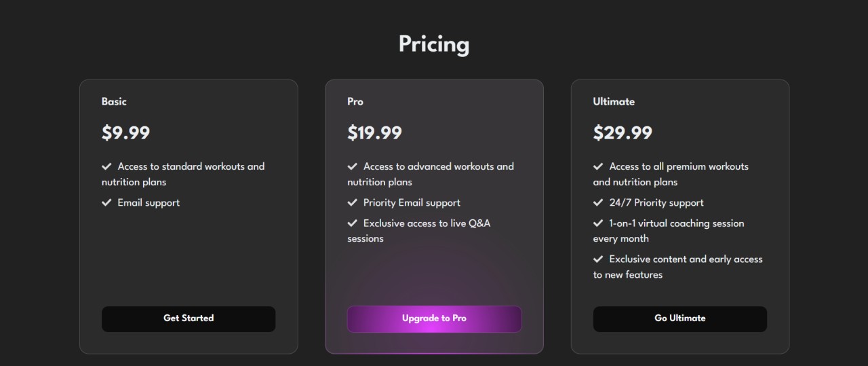Select the Pro plan title
Image resolution: width=868 pixels, height=366 pixels.
click(x=355, y=101)
